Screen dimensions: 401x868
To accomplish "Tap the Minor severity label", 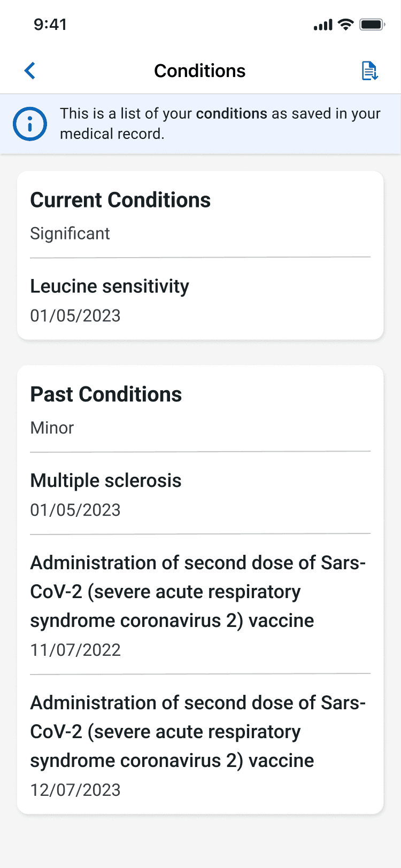I will (x=52, y=428).
